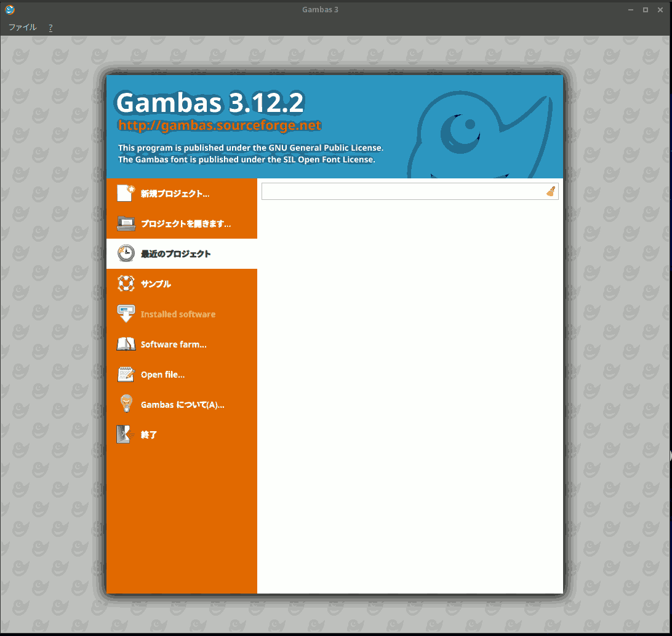Choose Open file... entry
Viewport: 672px width, 636px height.
(x=182, y=375)
